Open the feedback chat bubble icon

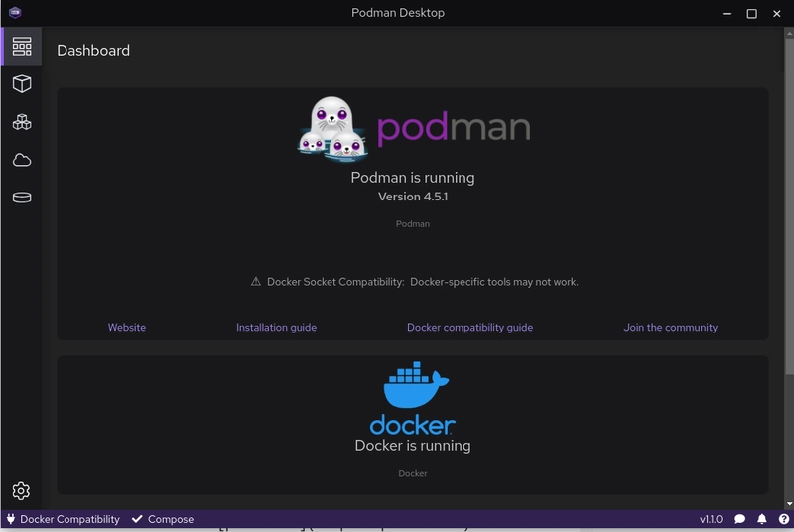click(739, 519)
